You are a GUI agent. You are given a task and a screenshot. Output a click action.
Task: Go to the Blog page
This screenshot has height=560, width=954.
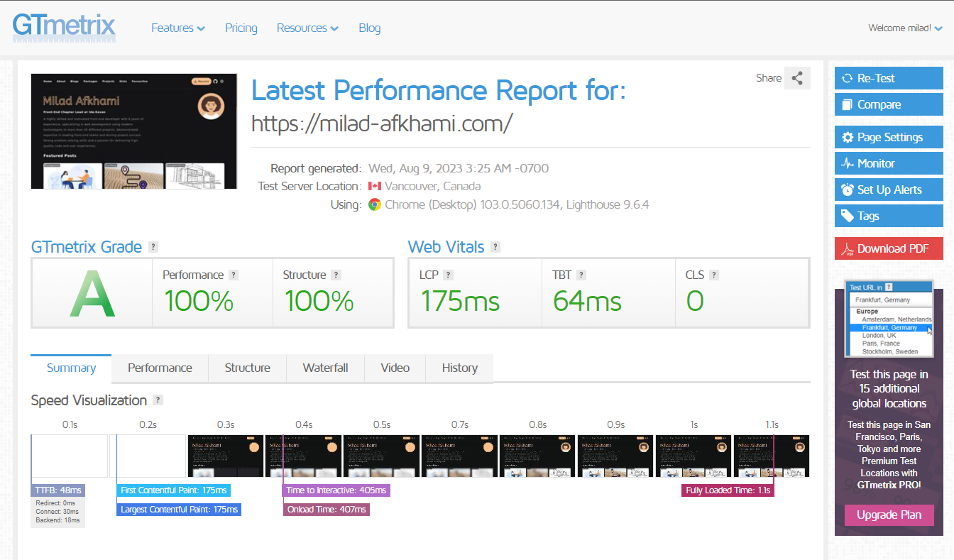coord(370,28)
